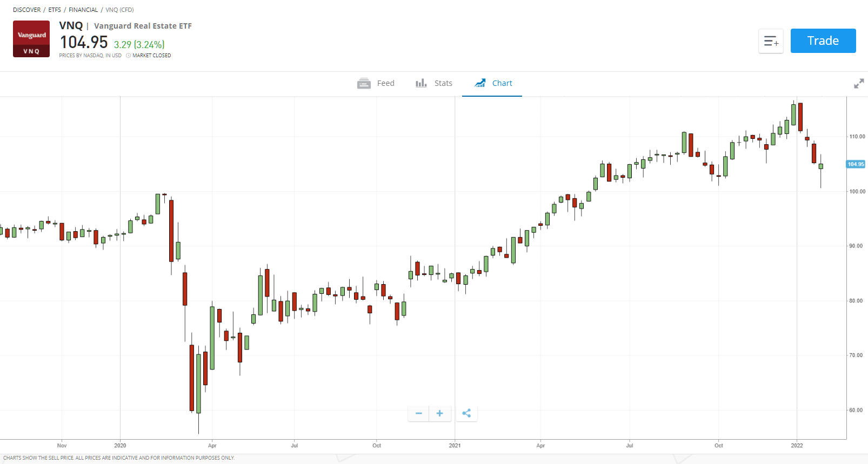Viewport: 868px width, 464px height.
Task: Click the 2021 marker on time axis
Action: (x=455, y=446)
